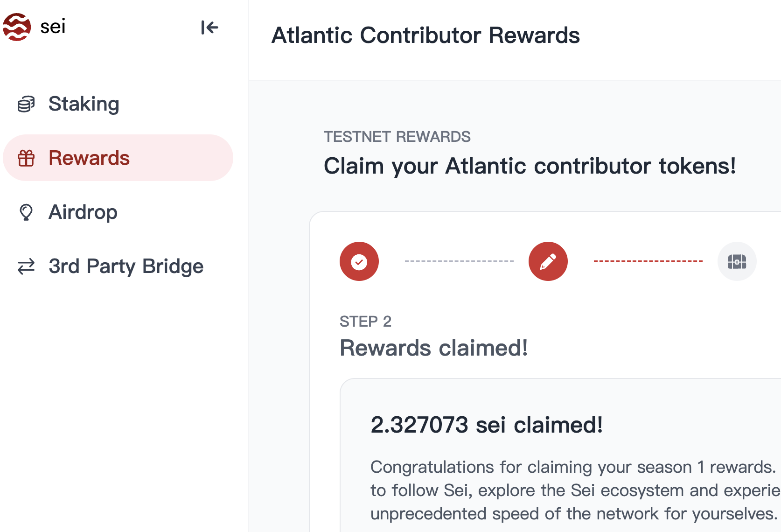Click the 2.327073 sei claimed heading
The width and height of the screenshot is (781, 532).
point(487,425)
